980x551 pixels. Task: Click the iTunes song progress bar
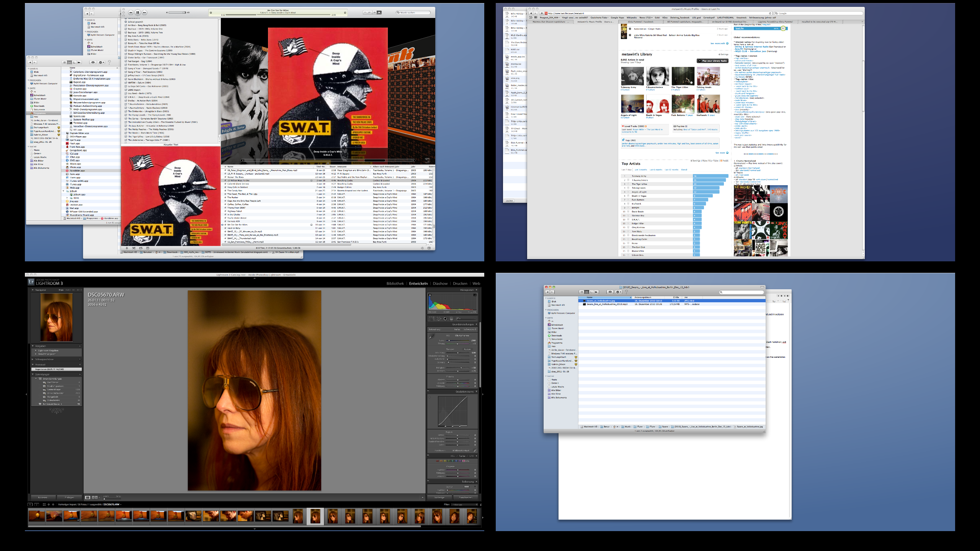pos(278,15)
